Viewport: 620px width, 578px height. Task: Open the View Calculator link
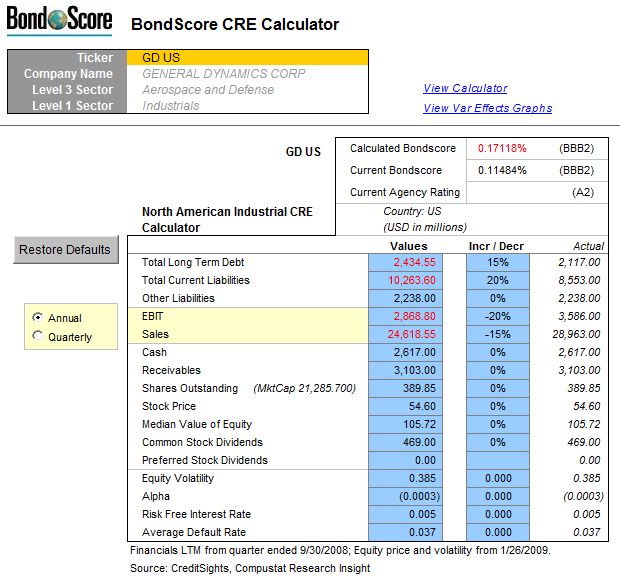[465, 88]
